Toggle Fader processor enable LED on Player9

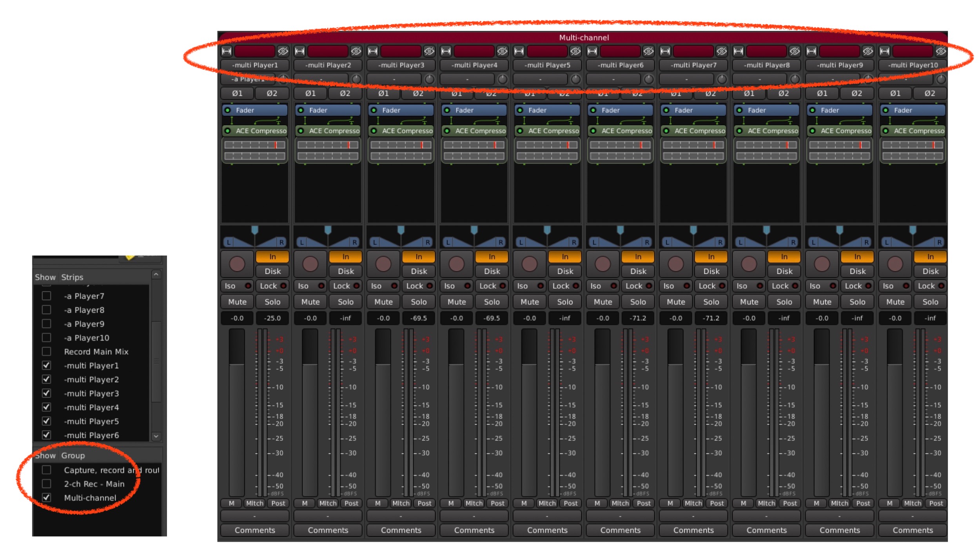coord(813,111)
